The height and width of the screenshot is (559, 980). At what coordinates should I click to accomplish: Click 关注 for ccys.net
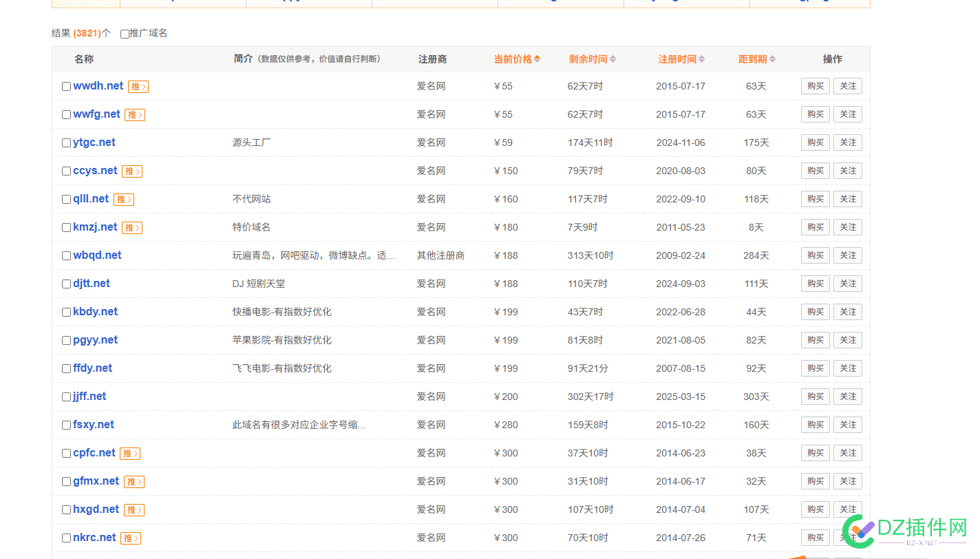point(848,171)
